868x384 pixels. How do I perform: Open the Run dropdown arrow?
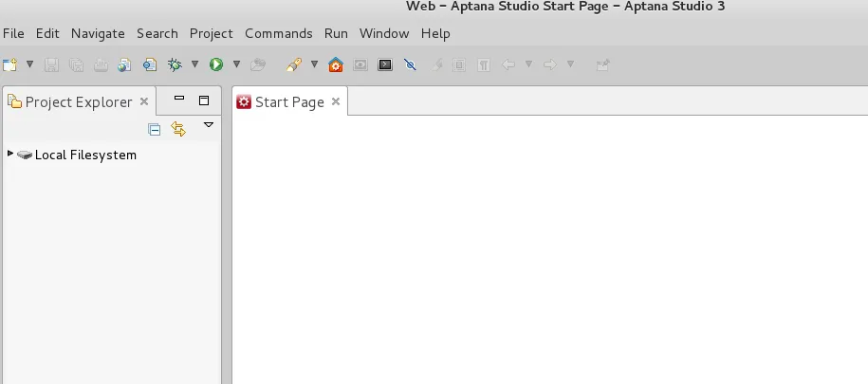(236, 64)
